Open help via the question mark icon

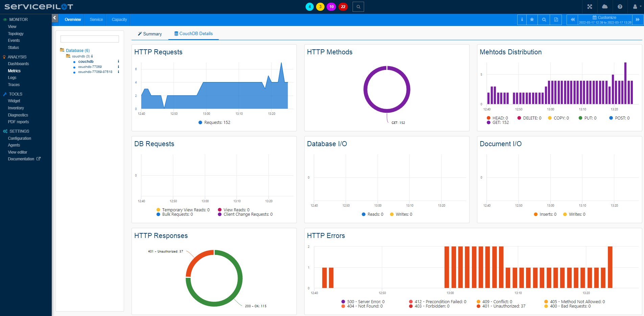620,7
